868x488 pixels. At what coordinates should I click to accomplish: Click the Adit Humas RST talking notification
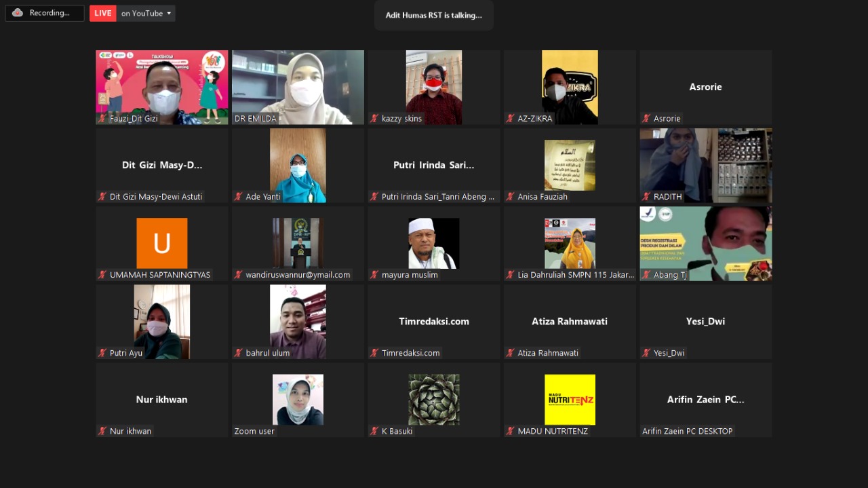[433, 15]
